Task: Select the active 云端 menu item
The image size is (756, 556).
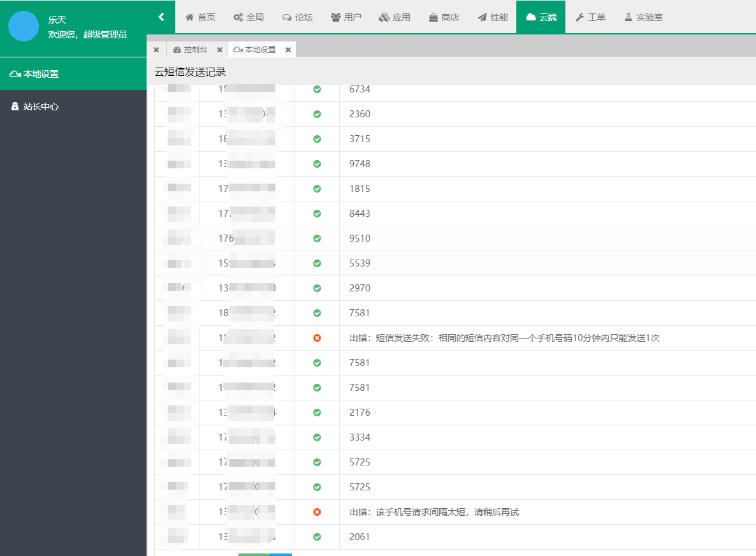Action: tap(541, 17)
